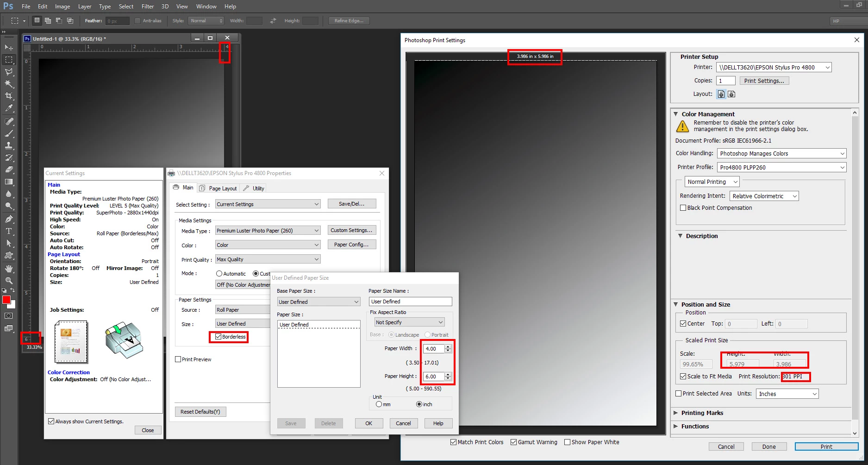Viewport: 868px width, 465px height.
Task: Open the Printer dropdown
Action: [x=774, y=67]
